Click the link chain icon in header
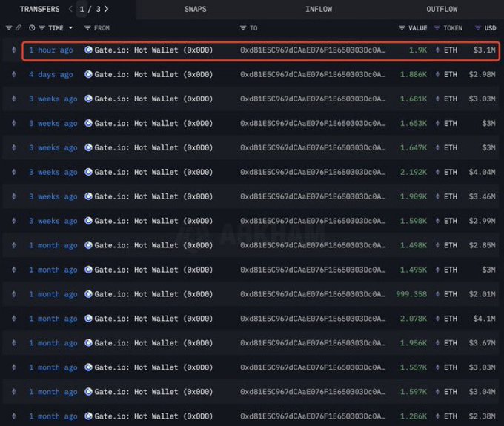This screenshot has height=426, width=504. coord(19,28)
